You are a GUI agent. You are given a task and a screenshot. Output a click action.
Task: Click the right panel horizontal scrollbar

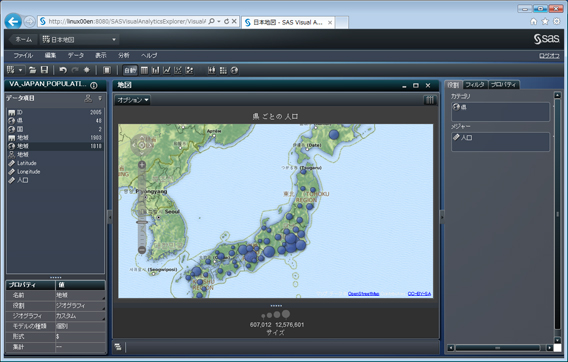pos(497,348)
